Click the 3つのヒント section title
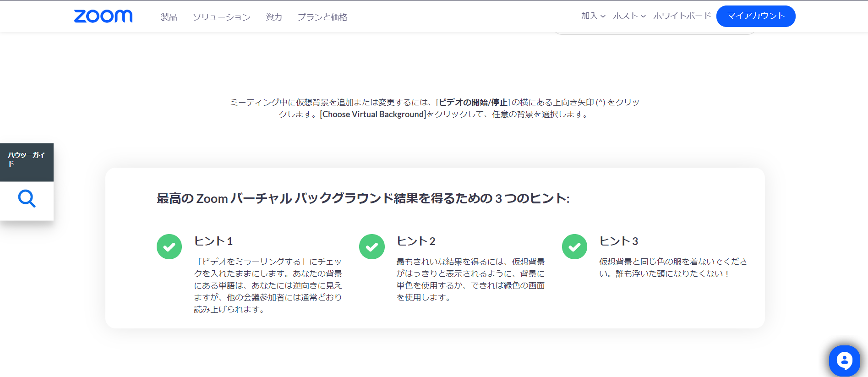This screenshot has width=868, height=377. click(x=363, y=198)
